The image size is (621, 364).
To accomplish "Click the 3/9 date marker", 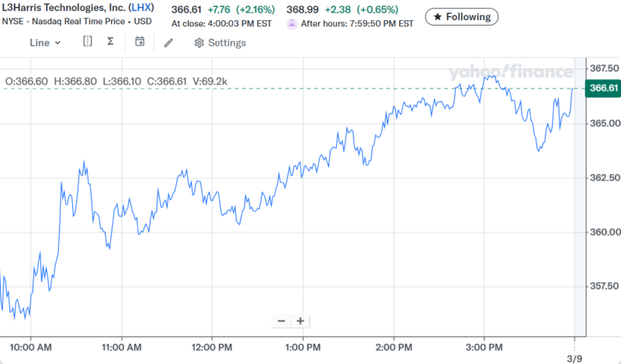I will 575,359.
